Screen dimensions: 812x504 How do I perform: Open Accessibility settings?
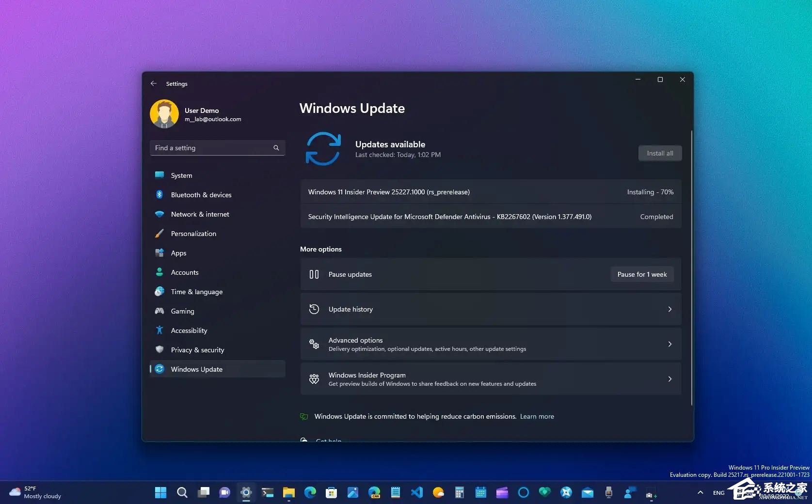[x=217, y=331]
